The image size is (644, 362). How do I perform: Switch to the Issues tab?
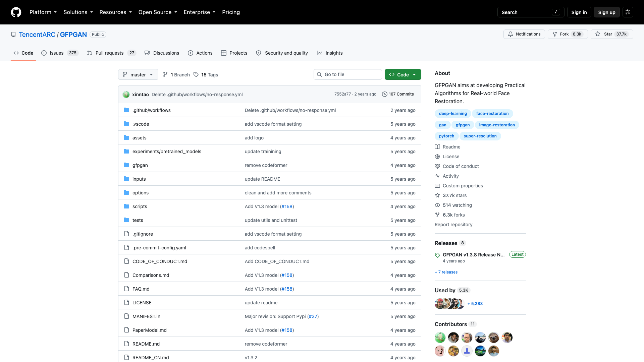tap(60, 53)
